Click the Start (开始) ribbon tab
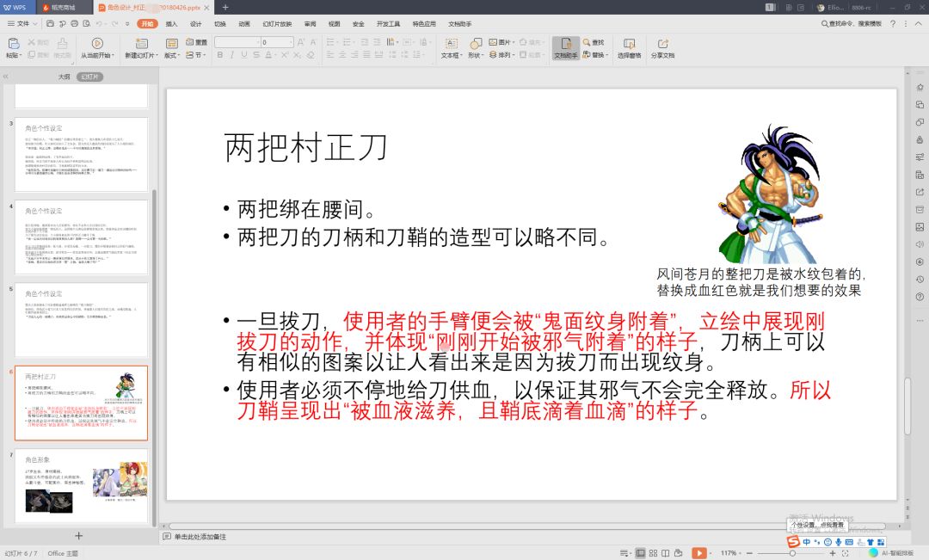This screenshot has height=560, width=929. pos(148,24)
